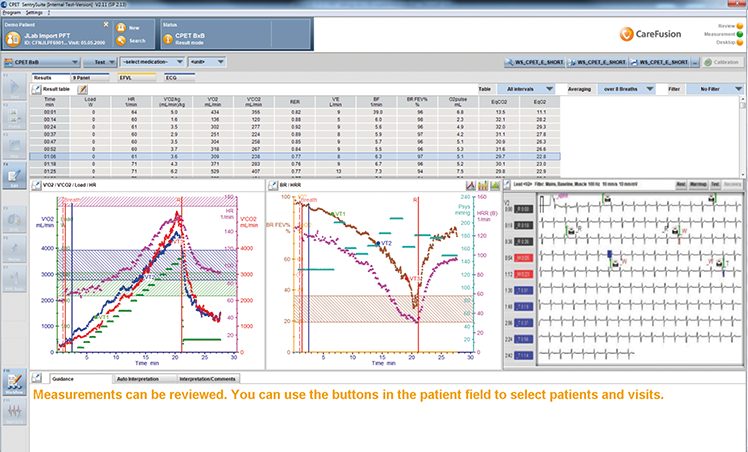Click the third left sidebar icon
The width and height of the screenshot is (748, 452).
(x=14, y=146)
